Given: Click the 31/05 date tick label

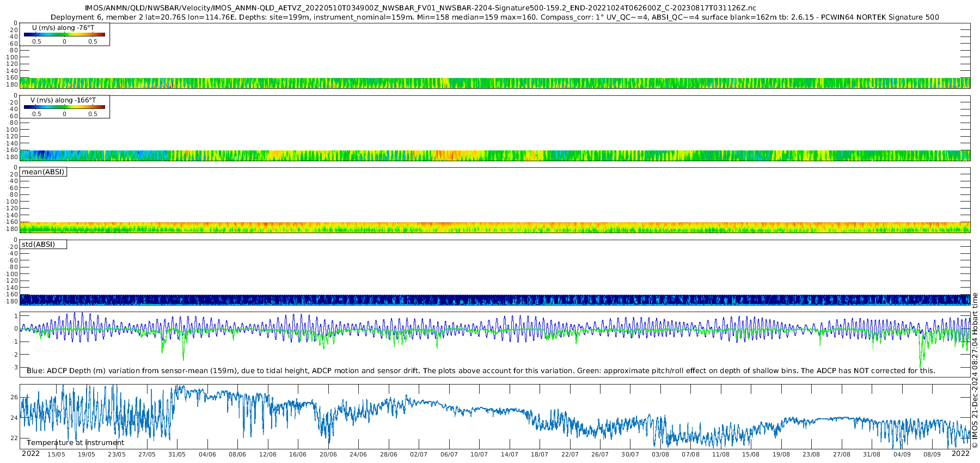Looking at the screenshot, I should coord(177,454).
